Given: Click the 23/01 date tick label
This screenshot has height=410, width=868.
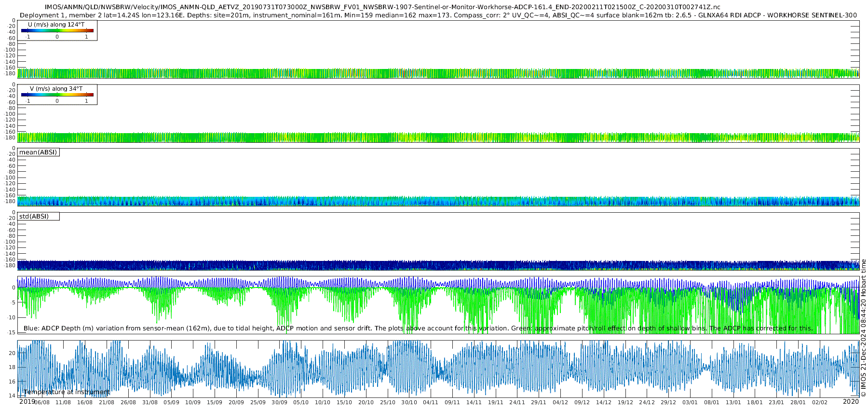Looking at the screenshot, I should pos(776,402).
